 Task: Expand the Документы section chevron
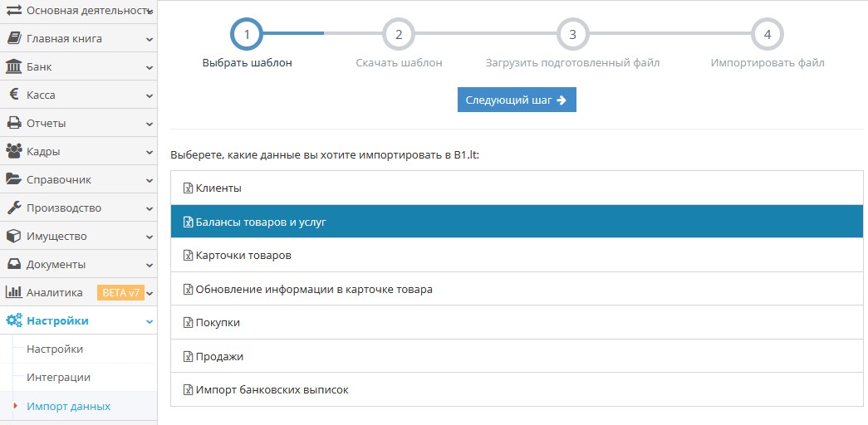pos(149,265)
